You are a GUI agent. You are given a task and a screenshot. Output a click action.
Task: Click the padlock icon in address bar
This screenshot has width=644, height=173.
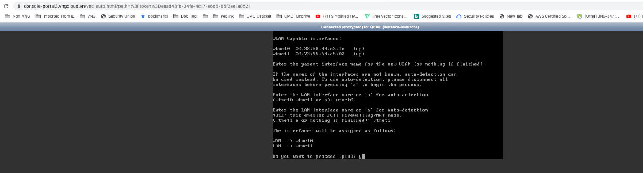(x=18, y=6)
